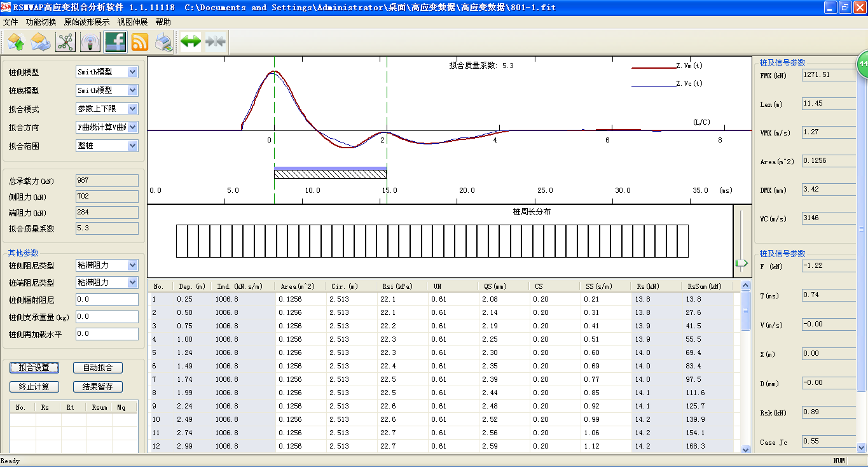Click the green expand-horizontally arrows icon

tap(191, 43)
